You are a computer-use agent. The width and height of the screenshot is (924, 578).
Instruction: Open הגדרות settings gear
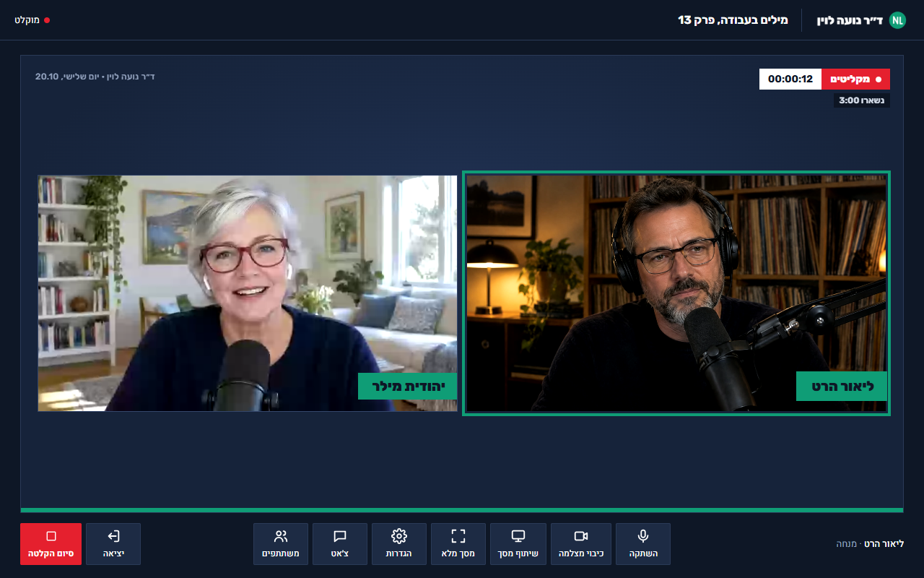click(399, 544)
